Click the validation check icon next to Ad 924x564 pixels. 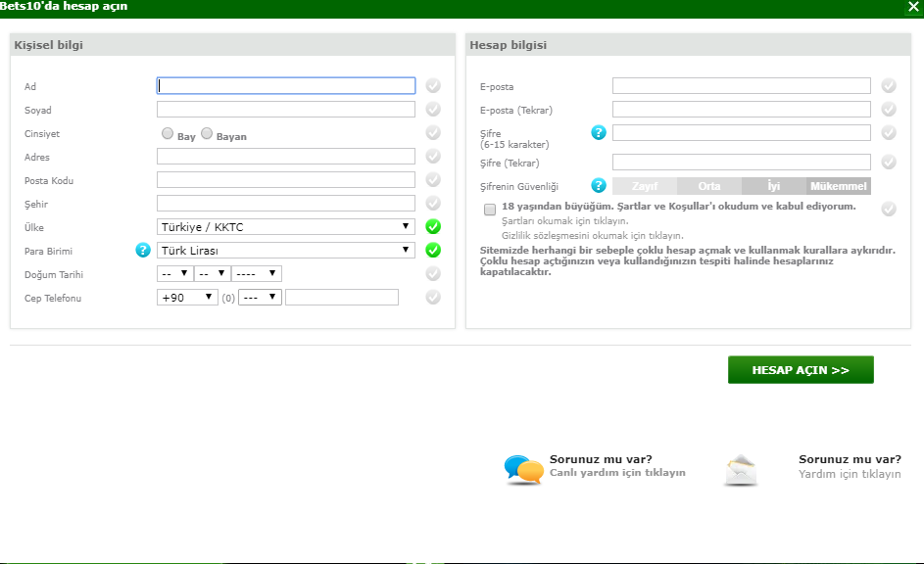[x=433, y=86]
